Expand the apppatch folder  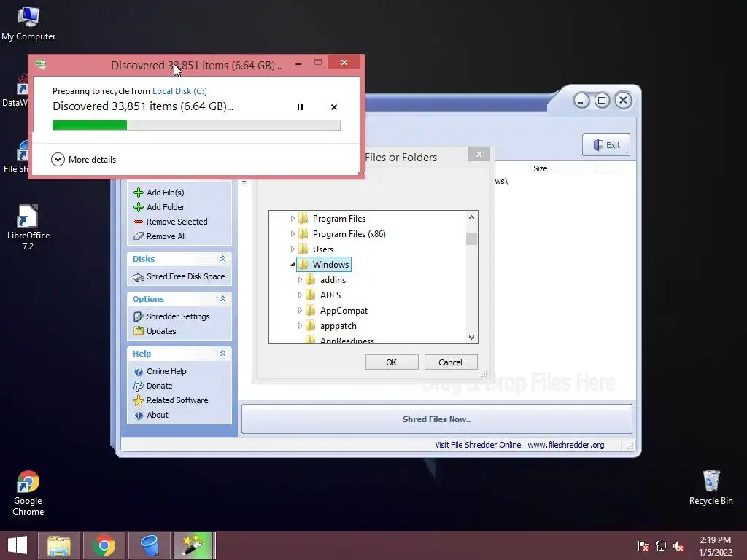300,326
